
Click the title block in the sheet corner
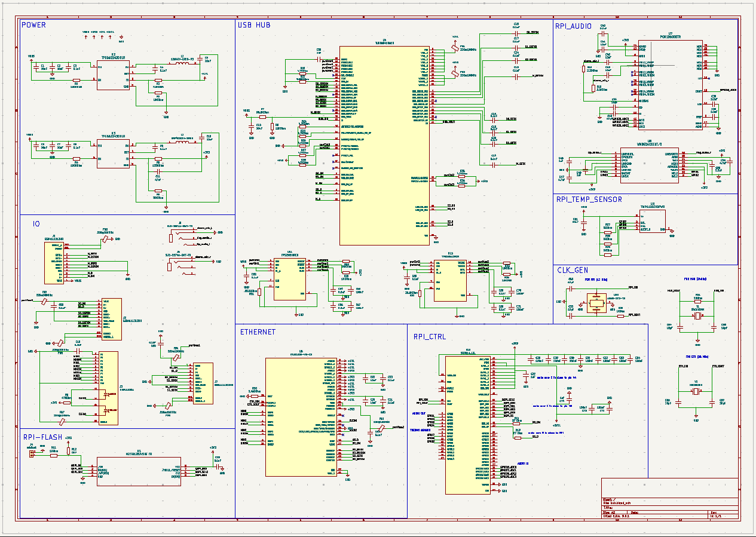tap(670, 499)
